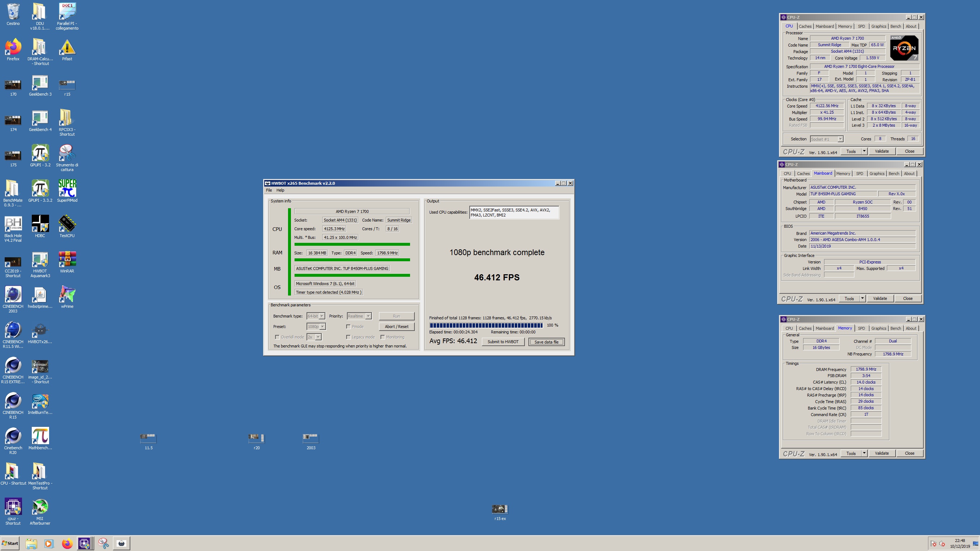Open the Start menu
Image resolution: width=980 pixels, height=551 pixels.
point(10,543)
